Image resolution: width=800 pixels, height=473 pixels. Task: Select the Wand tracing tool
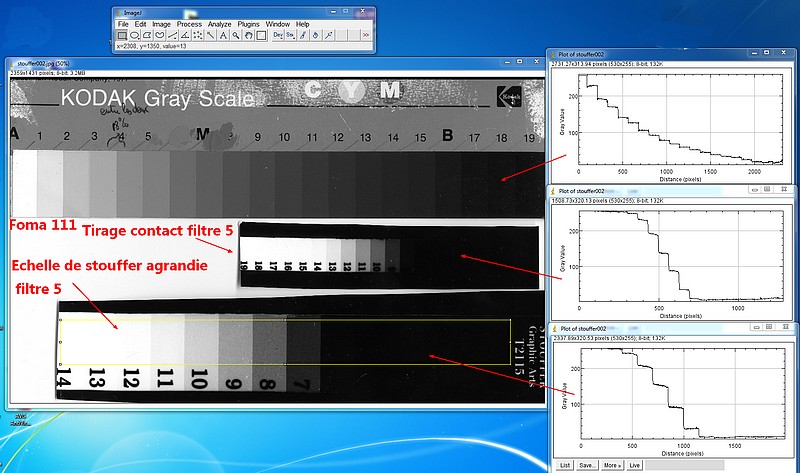210,35
